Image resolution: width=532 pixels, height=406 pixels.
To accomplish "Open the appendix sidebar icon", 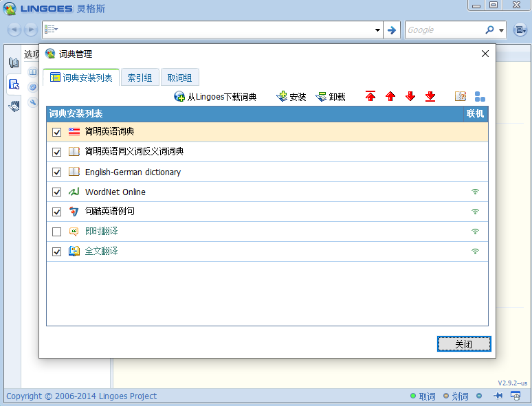I will (x=14, y=106).
